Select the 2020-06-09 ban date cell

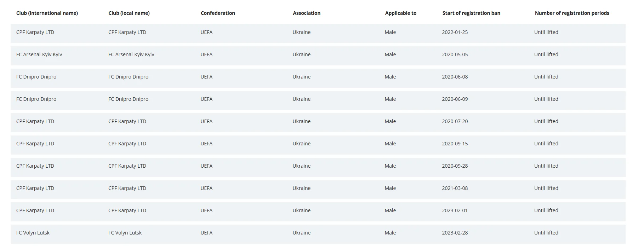coord(455,99)
